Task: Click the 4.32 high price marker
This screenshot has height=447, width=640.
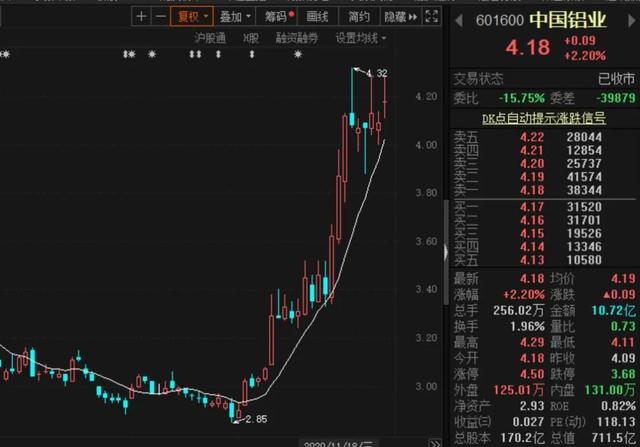Action: pyautogui.click(x=377, y=73)
